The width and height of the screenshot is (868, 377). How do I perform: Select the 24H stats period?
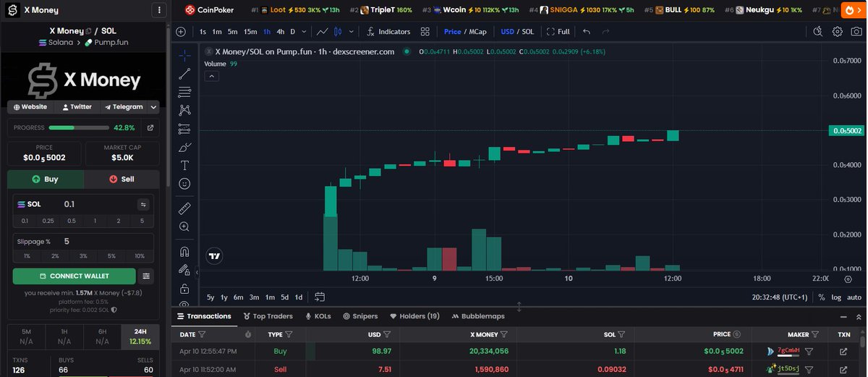point(141,336)
